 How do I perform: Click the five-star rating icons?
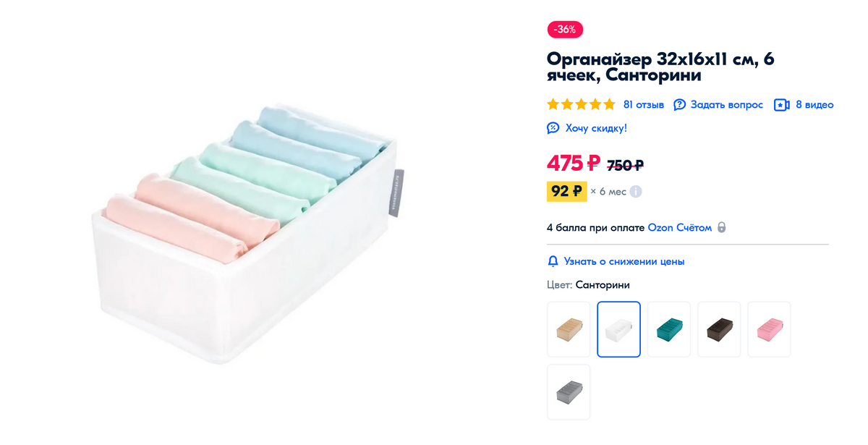581,105
